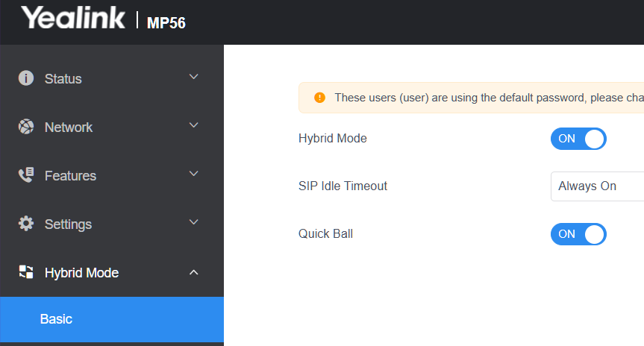The image size is (644, 346).
Task: Select the Basic submenu item
Action: (57, 319)
